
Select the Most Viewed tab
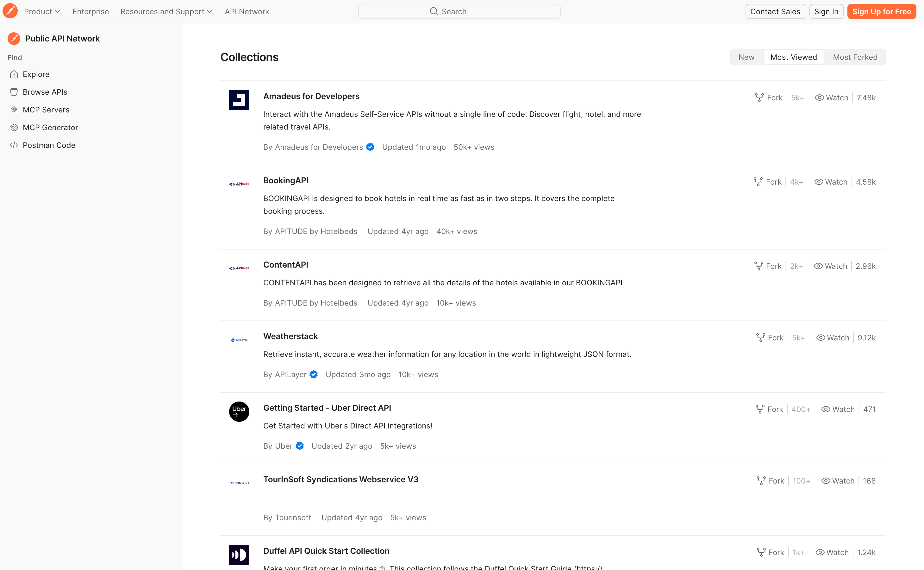click(x=793, y=57)
